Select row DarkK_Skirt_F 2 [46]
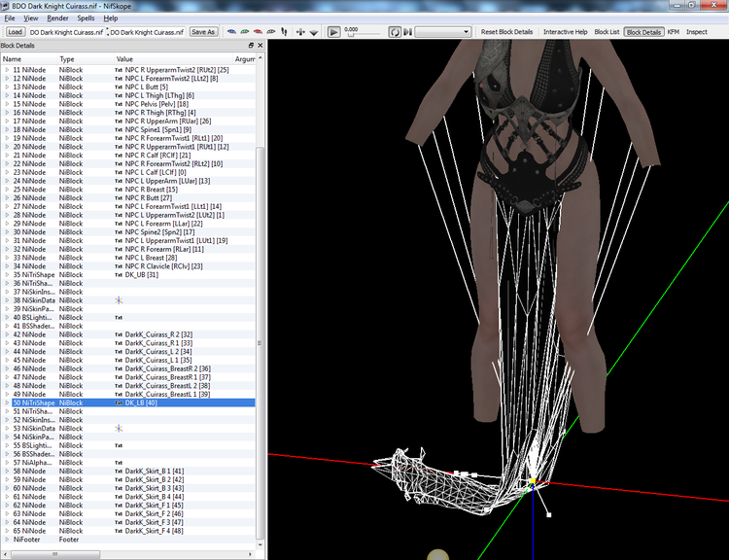The width and height of the screenshot is (729, 560). [128, 513]
